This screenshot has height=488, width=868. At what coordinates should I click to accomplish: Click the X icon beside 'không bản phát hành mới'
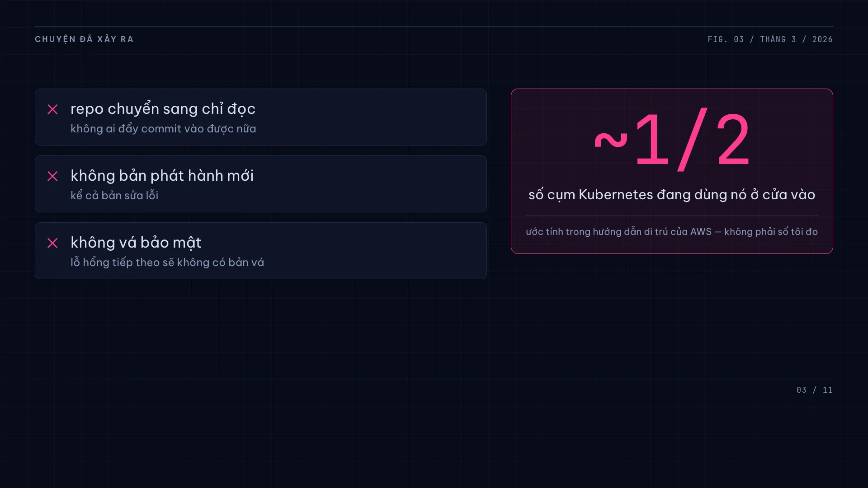52,176
